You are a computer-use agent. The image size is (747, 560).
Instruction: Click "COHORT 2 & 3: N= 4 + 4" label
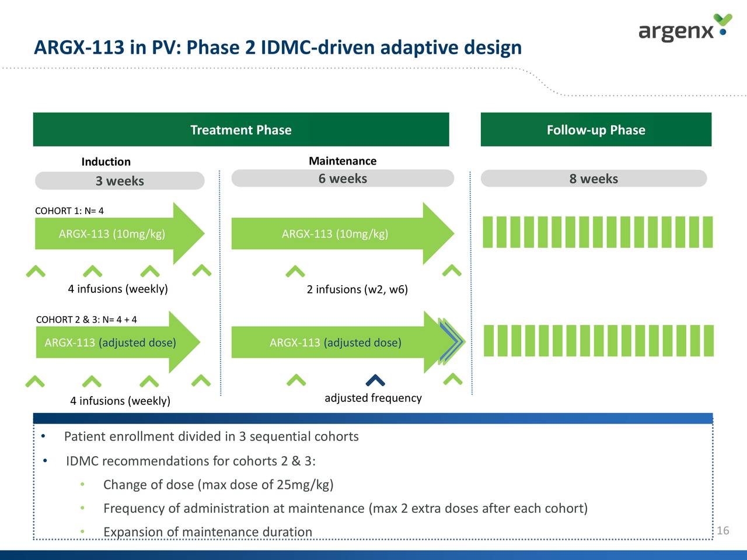click(86, 320)
